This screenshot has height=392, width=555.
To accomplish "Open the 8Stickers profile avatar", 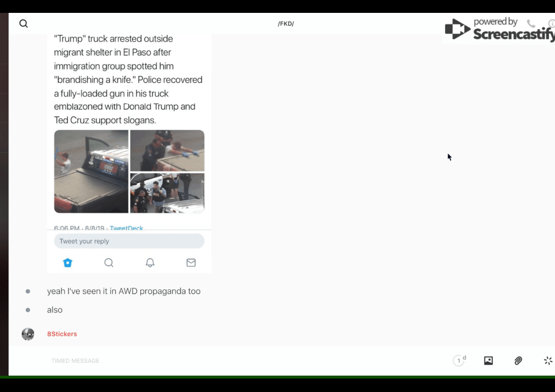I will pyautogui.click(x=28, y=334).
